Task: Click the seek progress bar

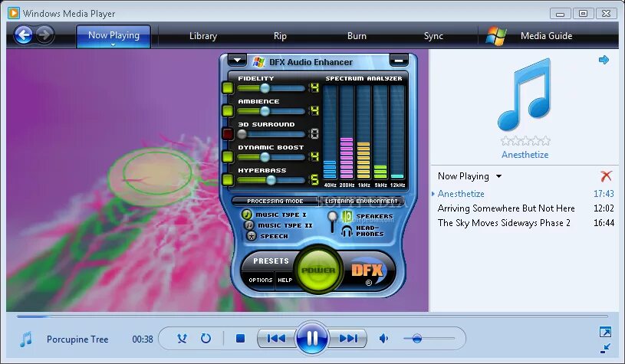Action: pos(312,316)
